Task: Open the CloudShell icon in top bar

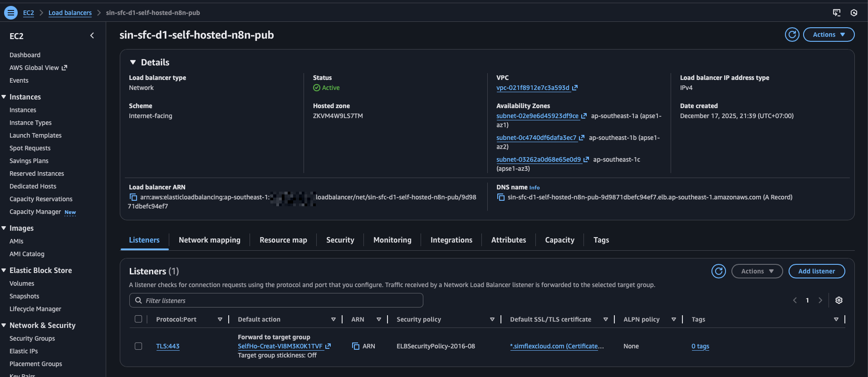Action: pyautogui.click(x=837, y=13)
